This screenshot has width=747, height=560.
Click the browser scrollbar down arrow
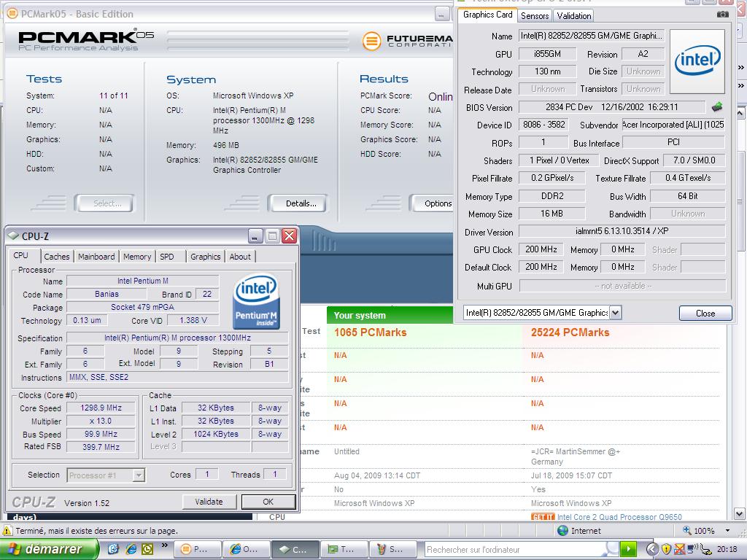pyautogui.click(x=740, y=514)
